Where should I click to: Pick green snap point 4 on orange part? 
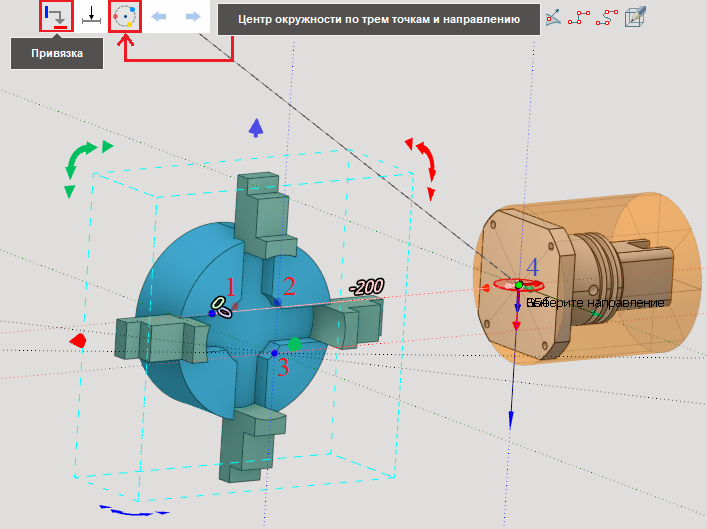tap(519, 286)
